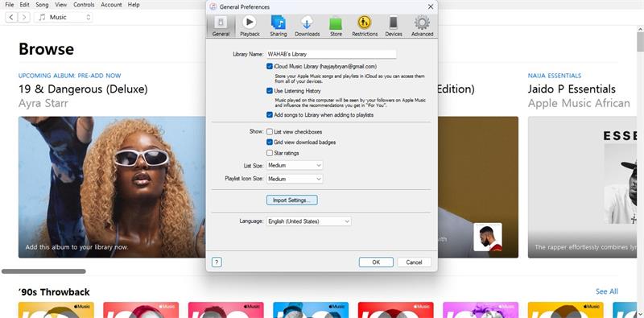Expand the List Size dropdown

(x=295, y=165)
